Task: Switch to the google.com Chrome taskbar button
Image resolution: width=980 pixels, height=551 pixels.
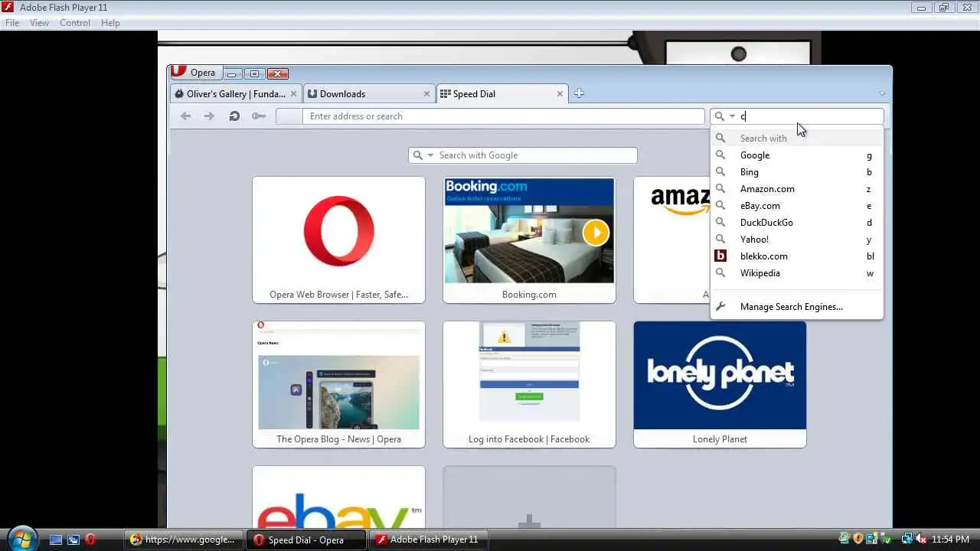Action: (x=184, y=540)
